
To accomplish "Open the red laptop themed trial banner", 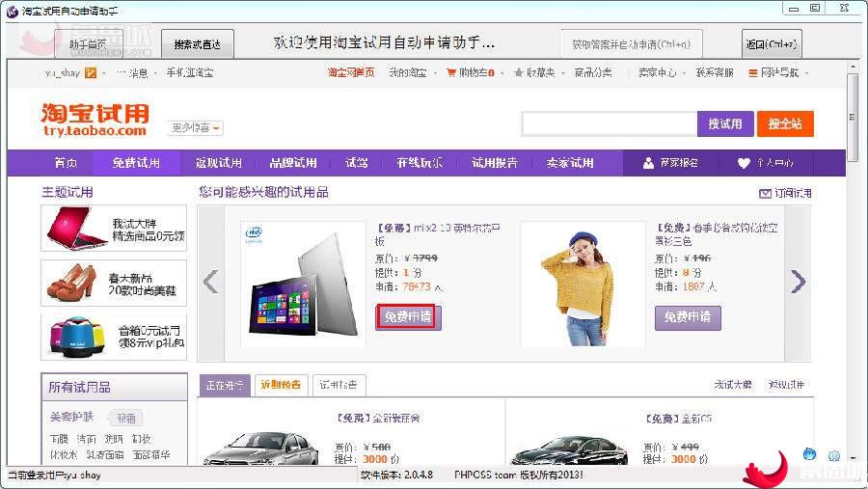I will point(114,229).
